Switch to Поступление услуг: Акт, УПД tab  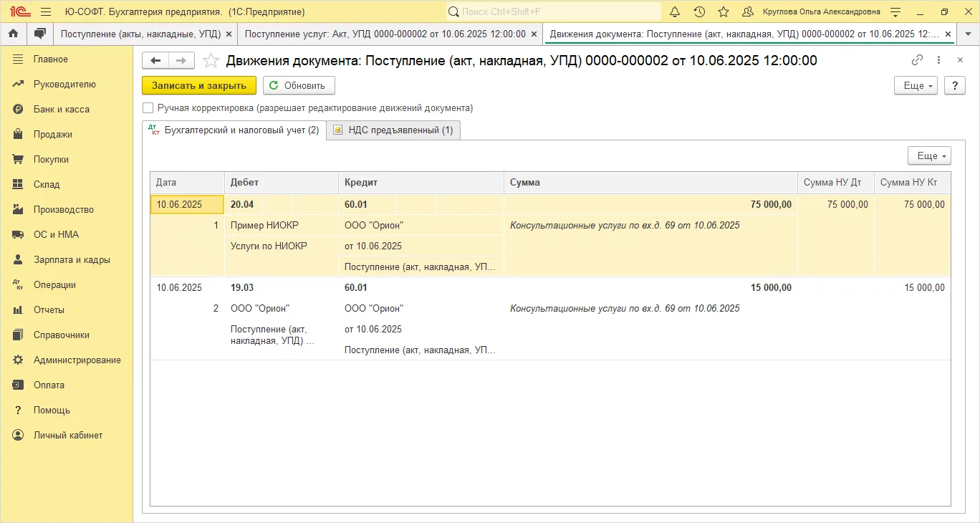point(385,34)
